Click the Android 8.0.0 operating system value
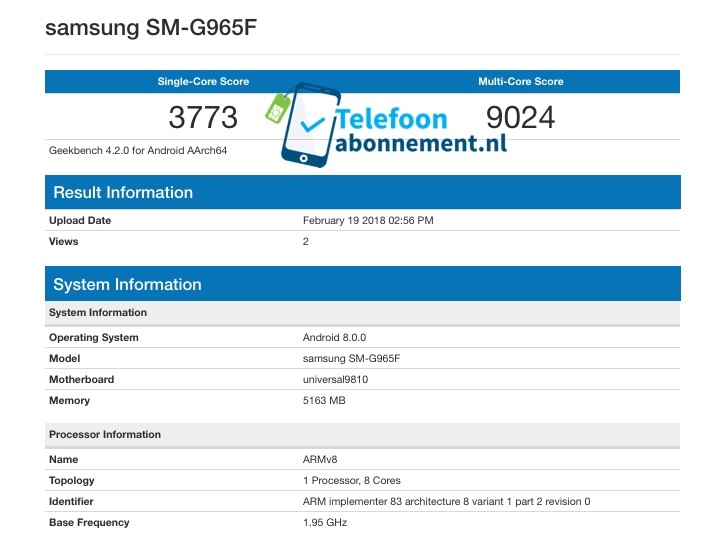Viewport: 728px width, 541px height. coord(335,337)
